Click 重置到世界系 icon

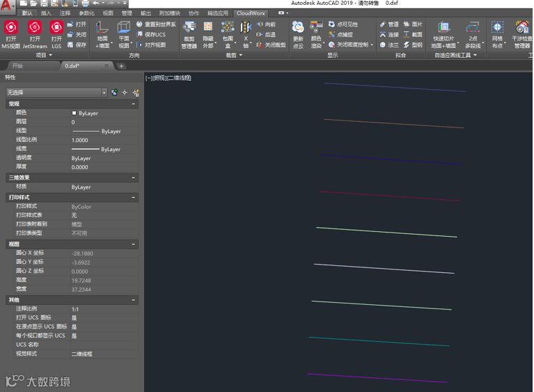click(x=139, y=24)
